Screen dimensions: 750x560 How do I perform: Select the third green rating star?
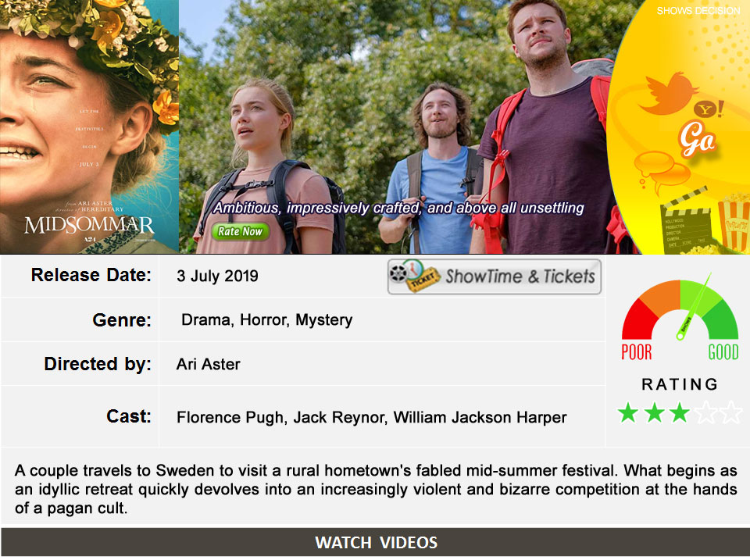(x=680, y=412)
